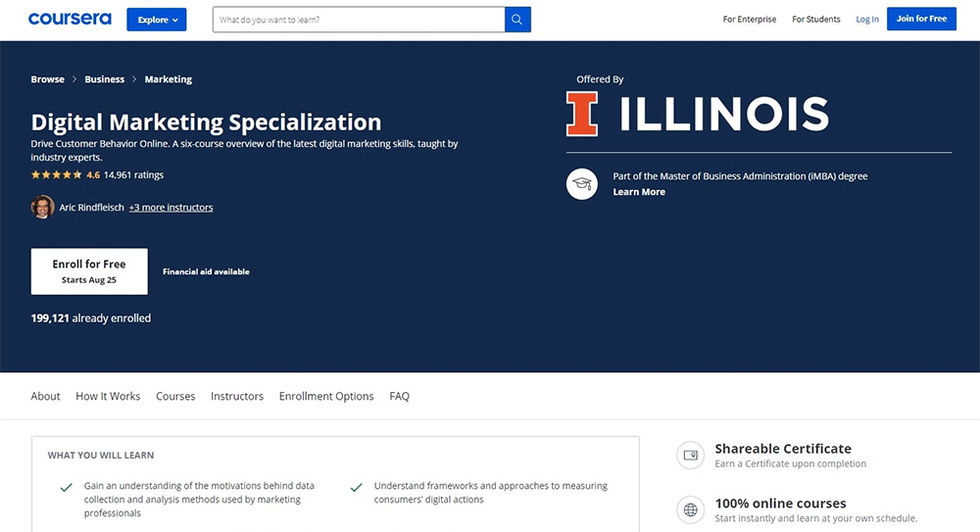Open the +3 more instructors list
The height and width of the screenshot is (532, 980).
click(171, 208)
